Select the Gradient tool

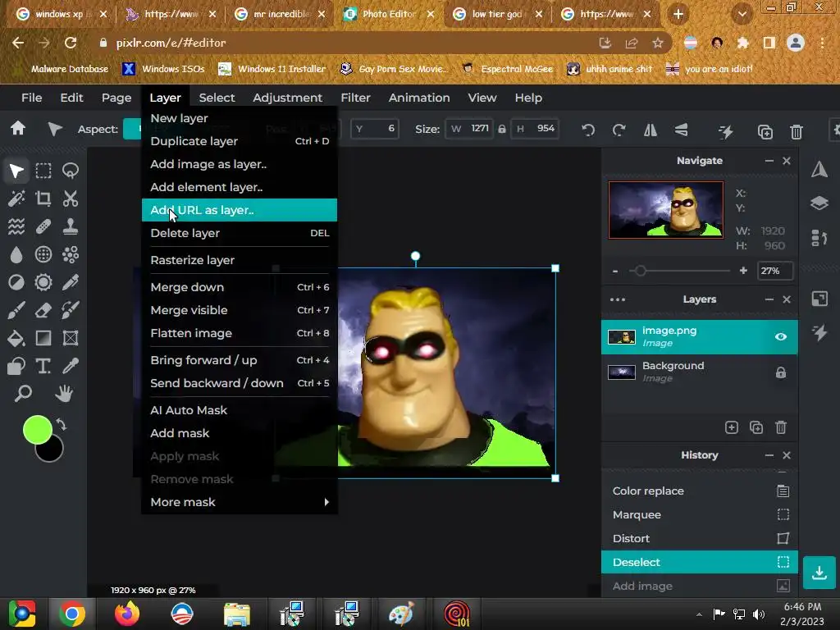coord(43,338)
